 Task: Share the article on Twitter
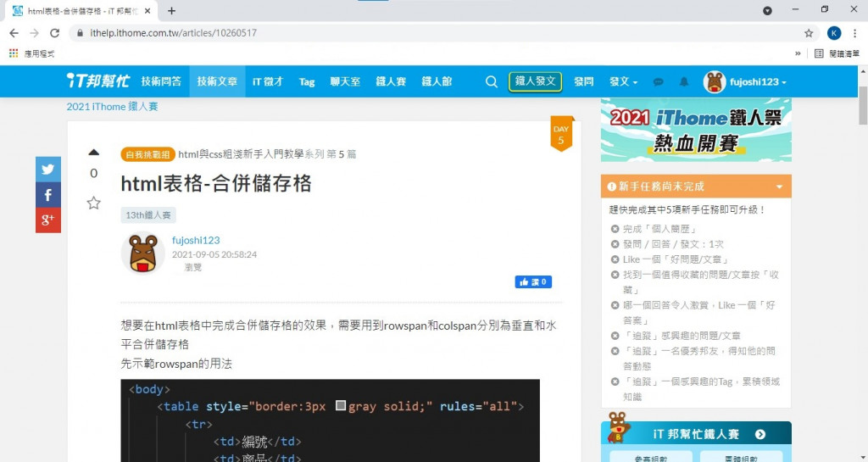(x=48, y=170)
